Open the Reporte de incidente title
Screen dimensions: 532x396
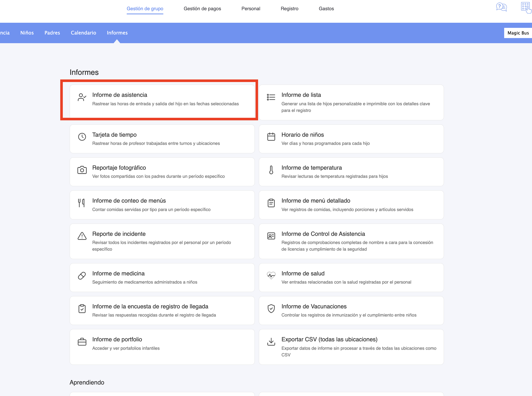pyautogui.click(x=119, y=234)
